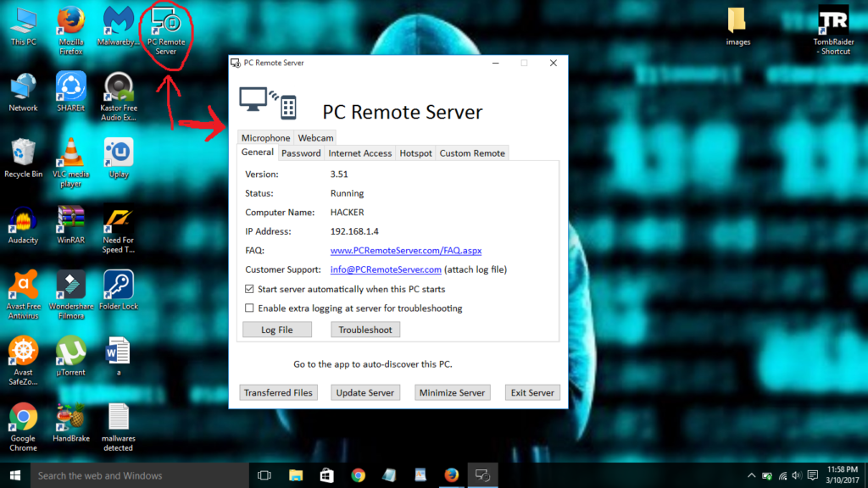
Task: Click the Log File button
Action: pyautogui.click(x=277, y=330)
